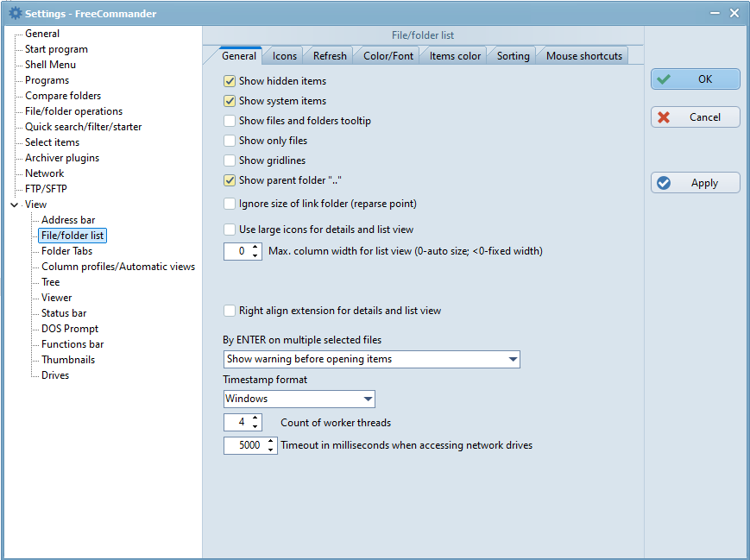Click the FreeCommander gear icon in title bar
The width and height of the screenshot is (750, 560).
[16, 14]
